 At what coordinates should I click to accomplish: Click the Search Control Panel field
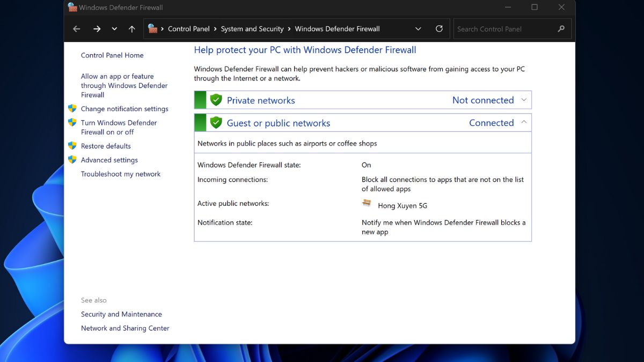coord(513,29)
